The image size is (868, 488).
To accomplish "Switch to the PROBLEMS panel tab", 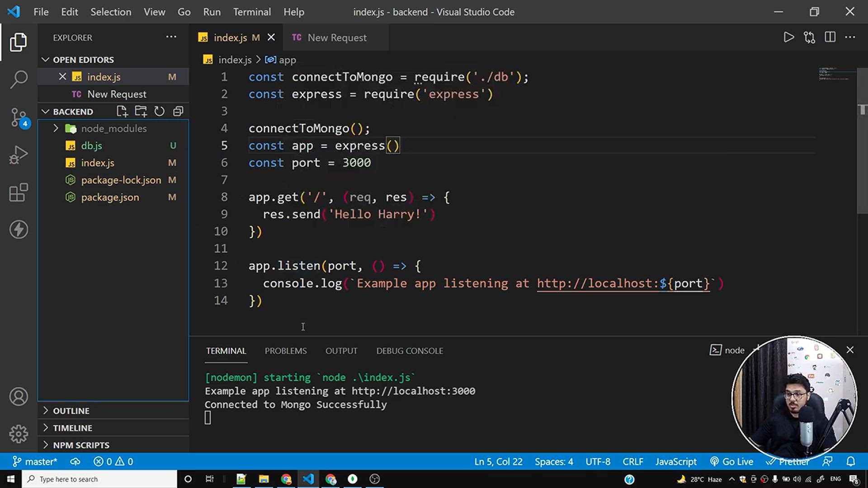I will pos(286,351).
